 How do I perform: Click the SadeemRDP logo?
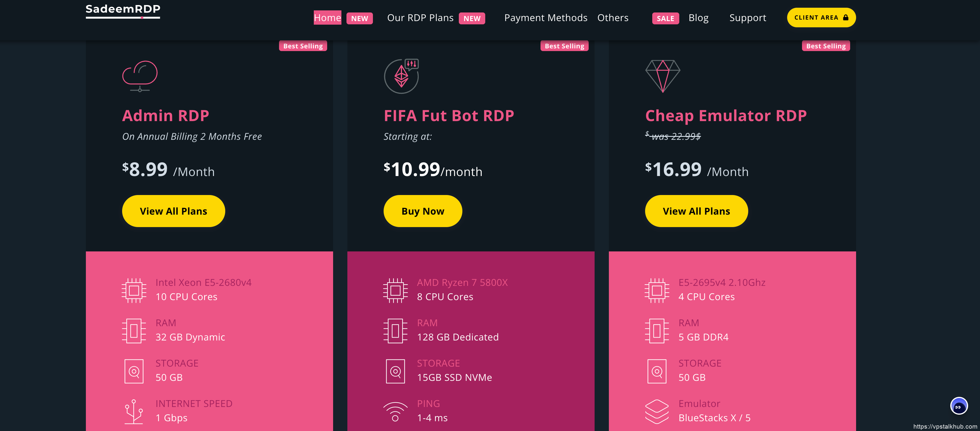pyautogui.click(x=123, y=10)
